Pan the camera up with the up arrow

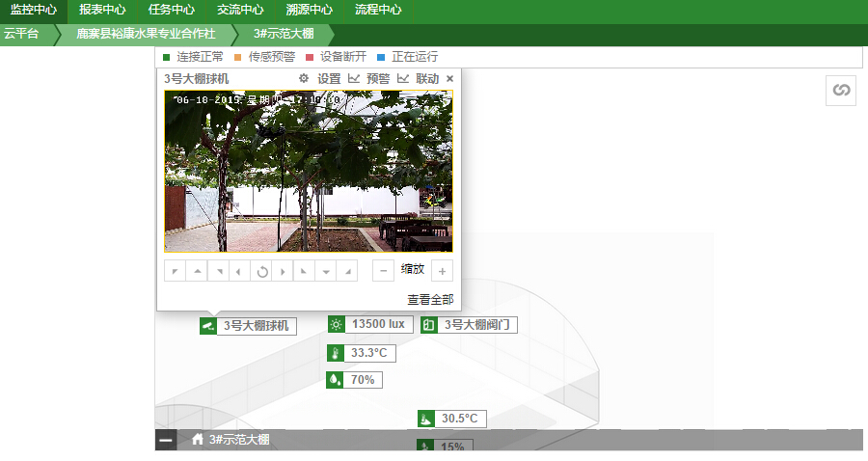point(197,271)
